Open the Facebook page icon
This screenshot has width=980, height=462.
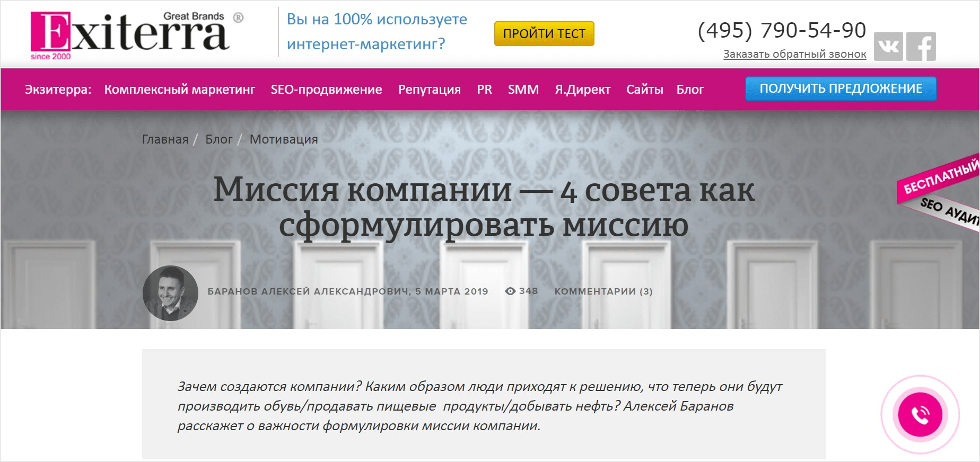click(x=921, y=46)
